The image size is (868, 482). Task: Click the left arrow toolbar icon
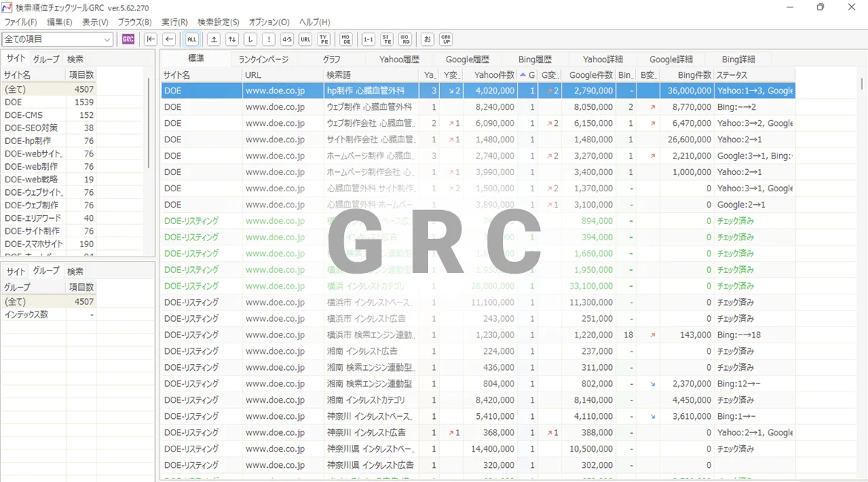(169, 39)
